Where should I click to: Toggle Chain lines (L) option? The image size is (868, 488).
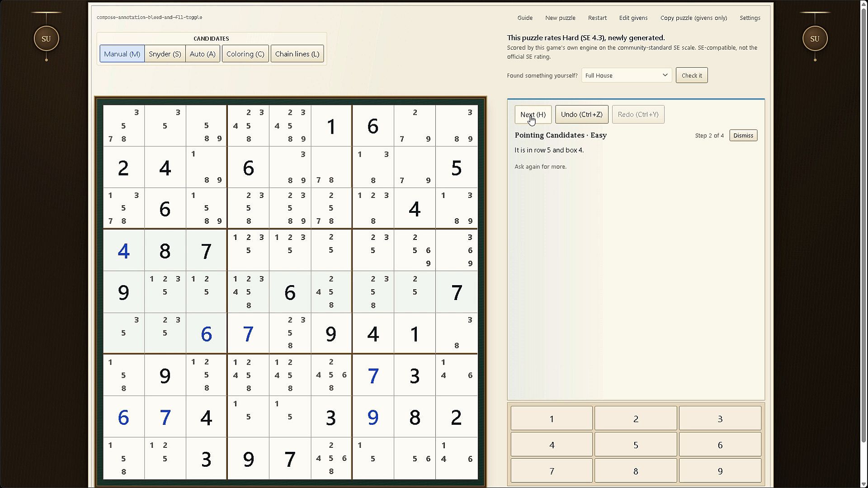point(297,54)
